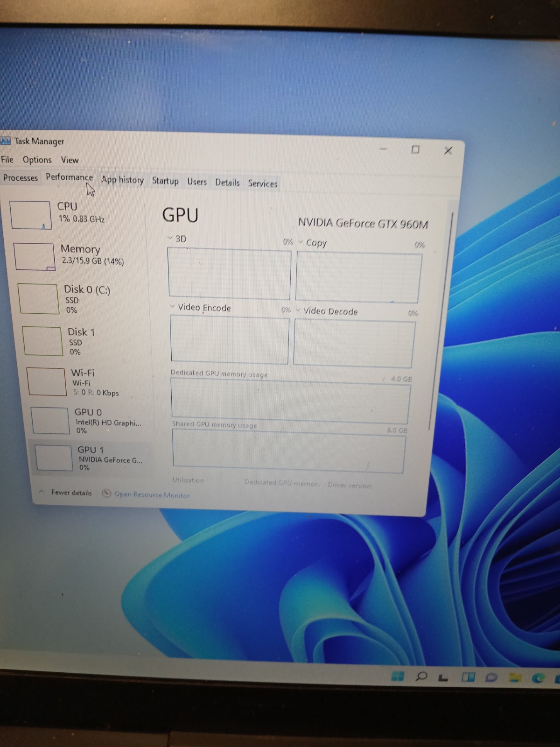Switch to the Performance tab

pos(69,177)
